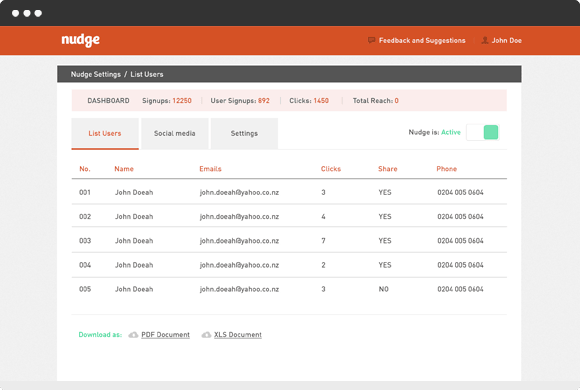Click the Signups value 12250

coord(182,101)
